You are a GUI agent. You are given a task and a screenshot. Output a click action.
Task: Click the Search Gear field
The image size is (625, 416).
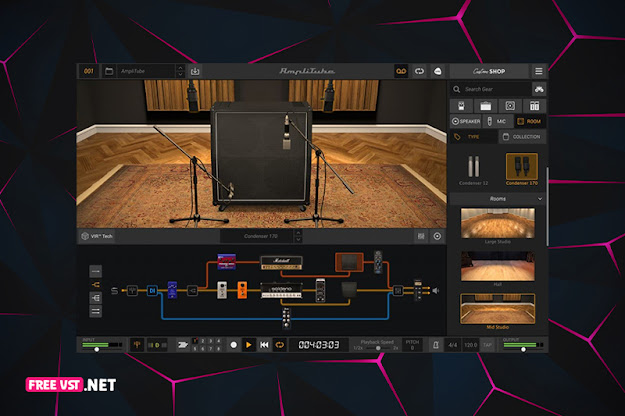[491, 89]
